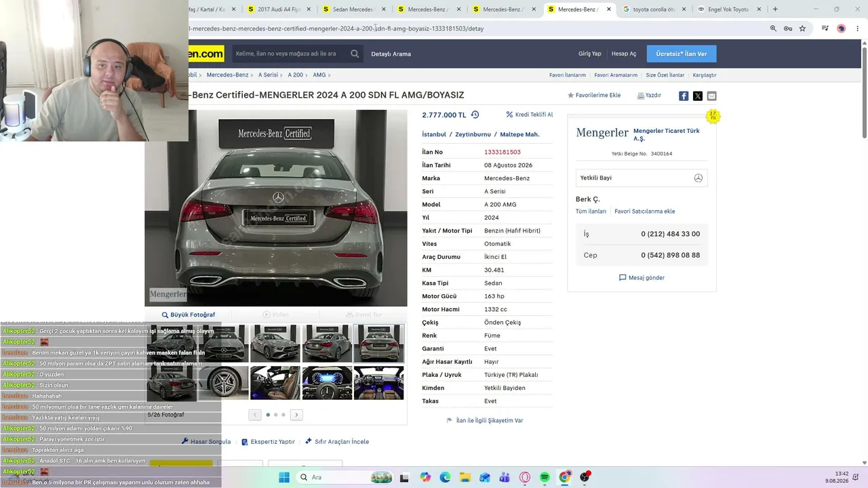This screenshot has height=488, width=868.
Task: Open OBS Studio from the taskbar
Action: point(585,477)
